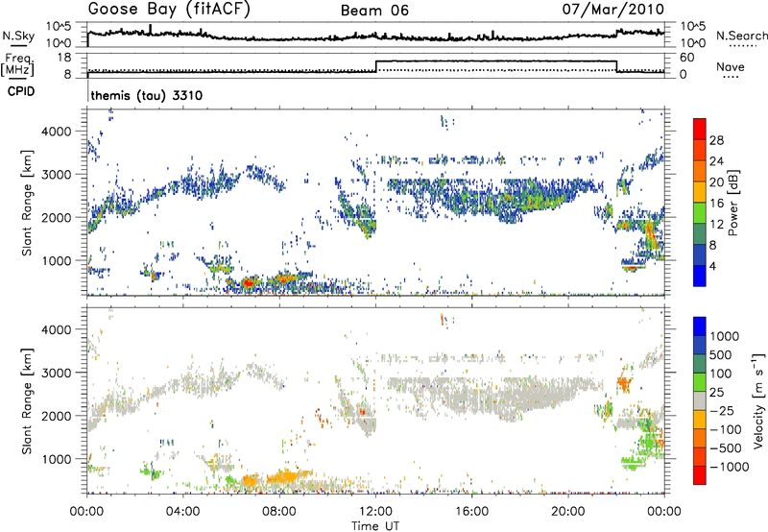This screenshot has width=768, height=532.
Task: Select the '-500' label on velocity colorbar
Action: click(x=726, y=448)
